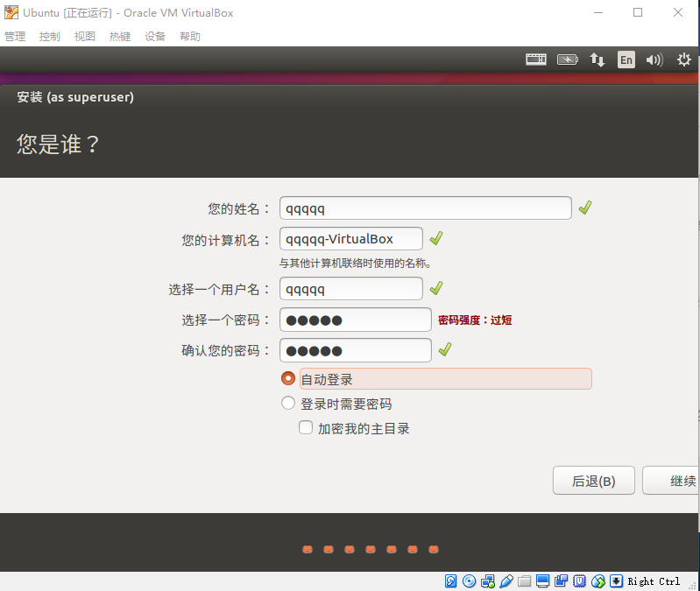Open the En input language indicator

626,60
